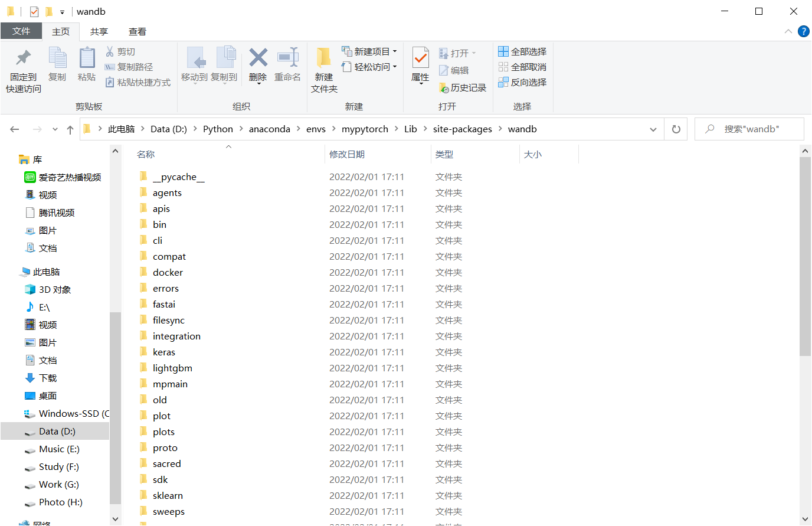Click the Delete (删除) red X icon
This screenshot has height=526, width=812.
pyautogui.click(x=258, y=58)
